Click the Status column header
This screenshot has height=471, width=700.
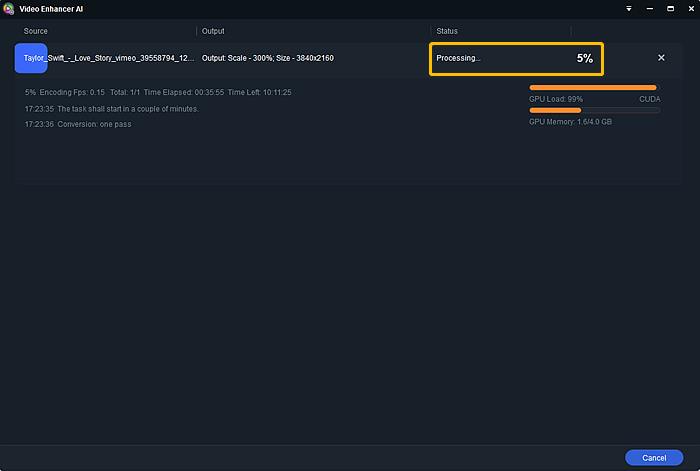447,31
